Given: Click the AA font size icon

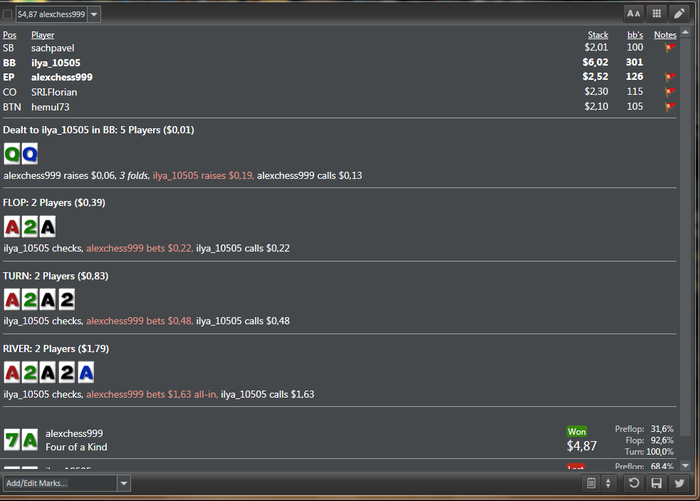Looking at the screenshot, I should [633, 14].
